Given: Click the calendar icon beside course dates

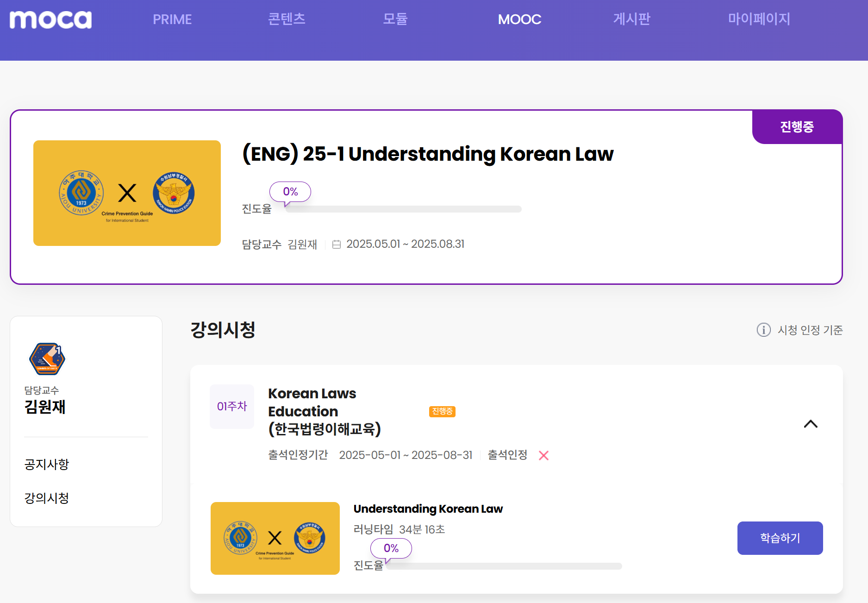Looking at the screenshot, I should (337, 244).
